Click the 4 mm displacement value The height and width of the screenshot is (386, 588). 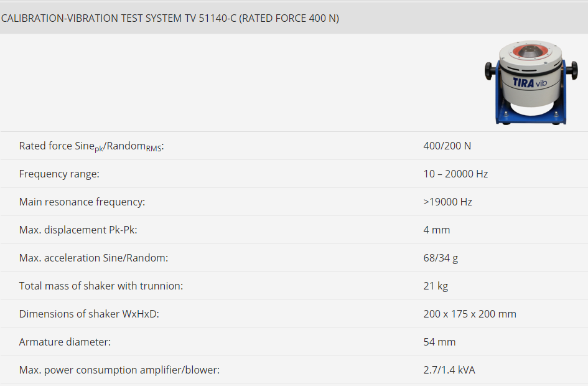click(x=437, y=230)
